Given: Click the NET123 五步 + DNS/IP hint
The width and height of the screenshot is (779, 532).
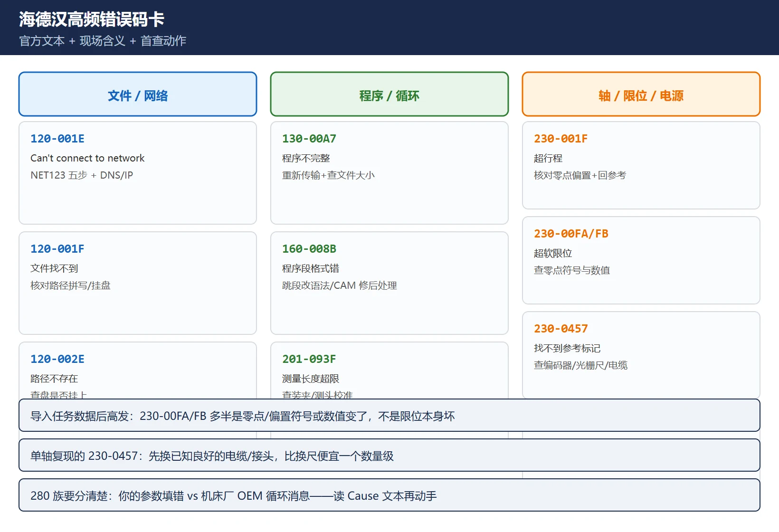Looking at the screenshot, I should (82, 175).
